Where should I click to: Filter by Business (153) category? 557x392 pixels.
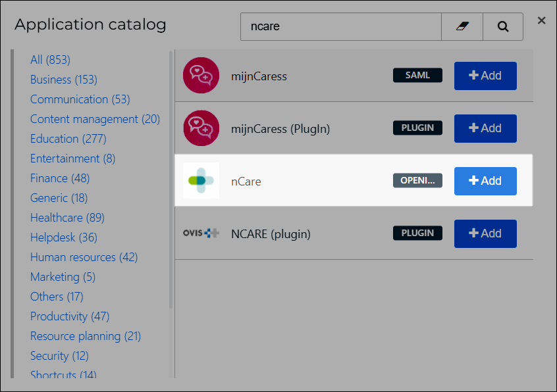64,80
